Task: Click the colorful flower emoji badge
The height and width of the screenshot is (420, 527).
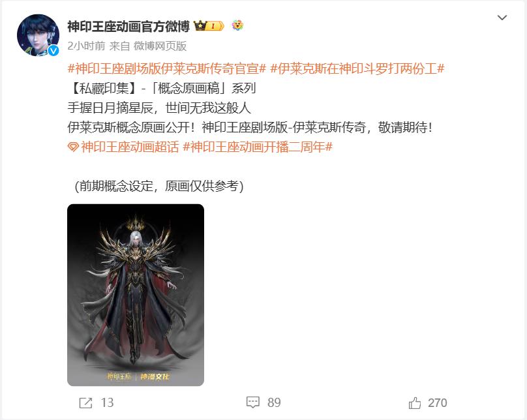Action: [x=237, y=25]
